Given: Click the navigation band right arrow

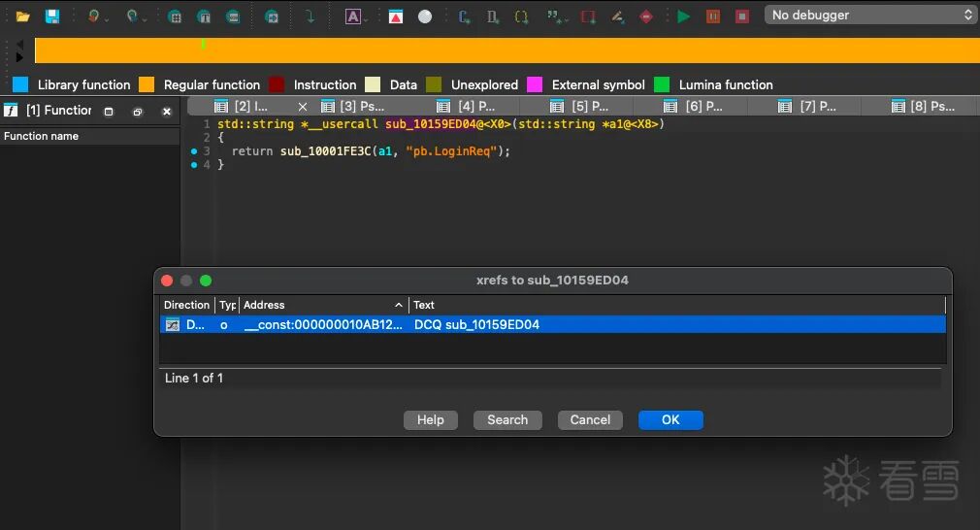Looking at the screenshot, I should pyautogui.click(x=19, y=57).
